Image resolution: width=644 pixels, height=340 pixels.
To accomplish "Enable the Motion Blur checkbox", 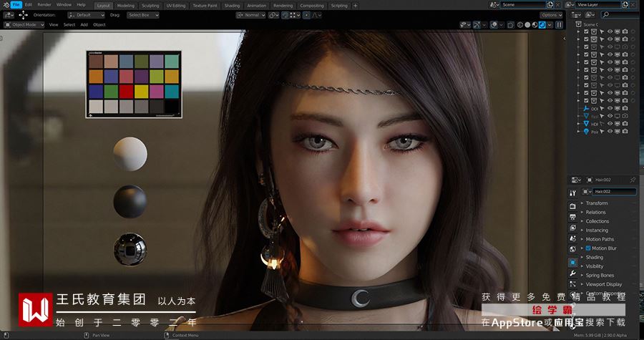I will [x=588, y=248].
